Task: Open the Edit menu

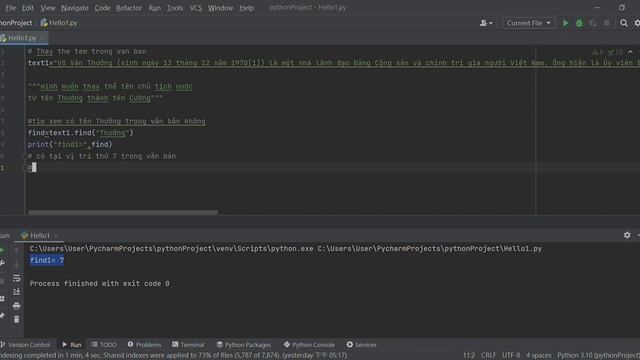Action: [28, 8]
